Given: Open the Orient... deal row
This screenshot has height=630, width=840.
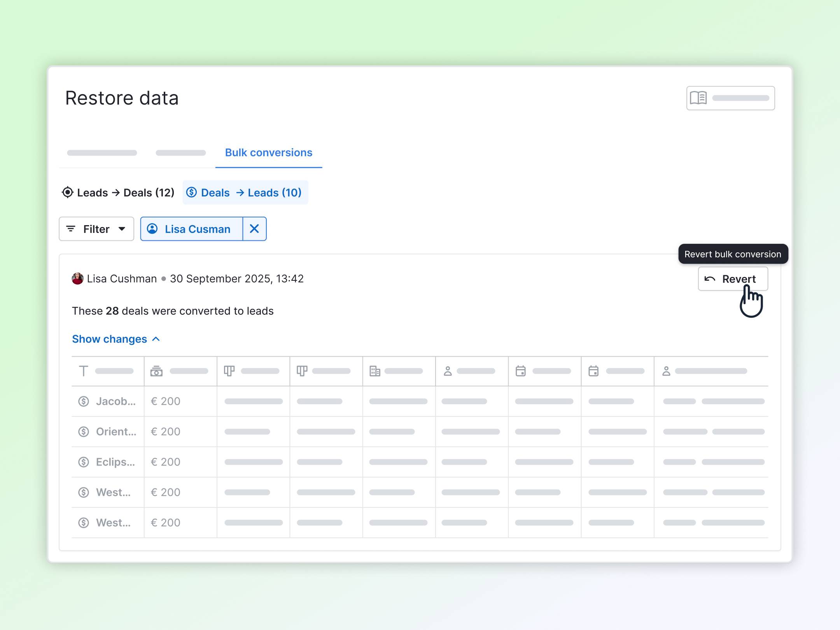Looking at the screenshot, I should (x=116, y=432).
